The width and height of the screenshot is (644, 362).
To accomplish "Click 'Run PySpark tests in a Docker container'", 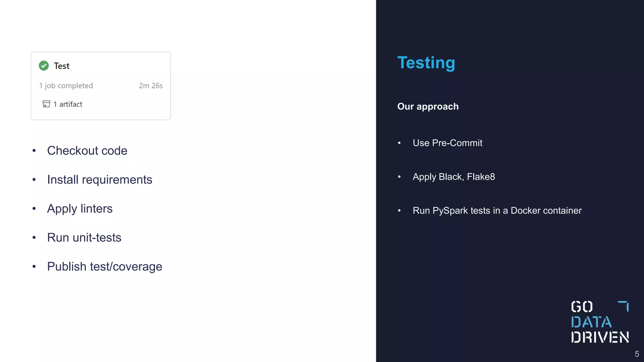I will pyautogui.click(x=497, y=211).
